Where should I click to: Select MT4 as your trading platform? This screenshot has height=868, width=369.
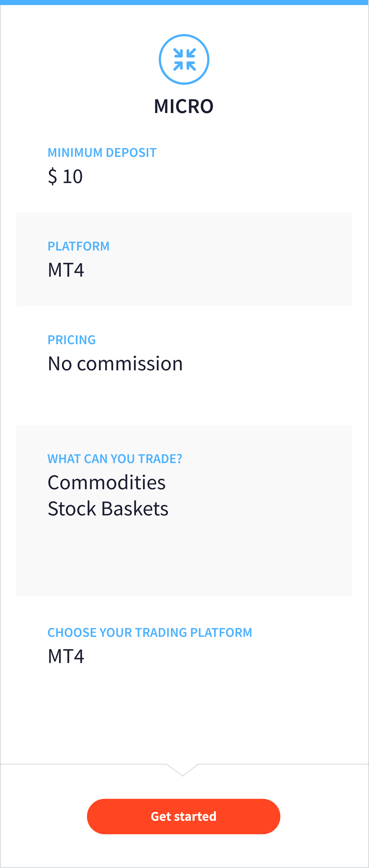click(66, 656)
